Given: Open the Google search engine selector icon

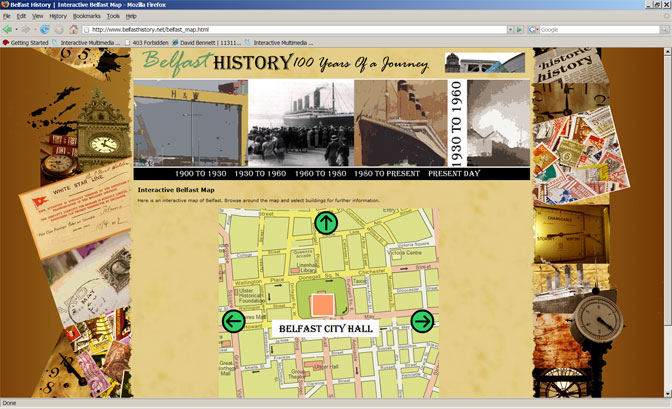Looking at the screenshot, I should pos(533,30).
